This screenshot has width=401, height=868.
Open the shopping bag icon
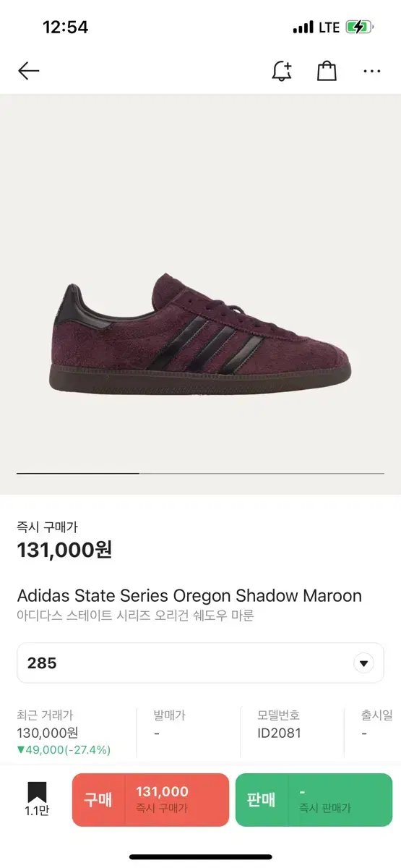[327, 70]
